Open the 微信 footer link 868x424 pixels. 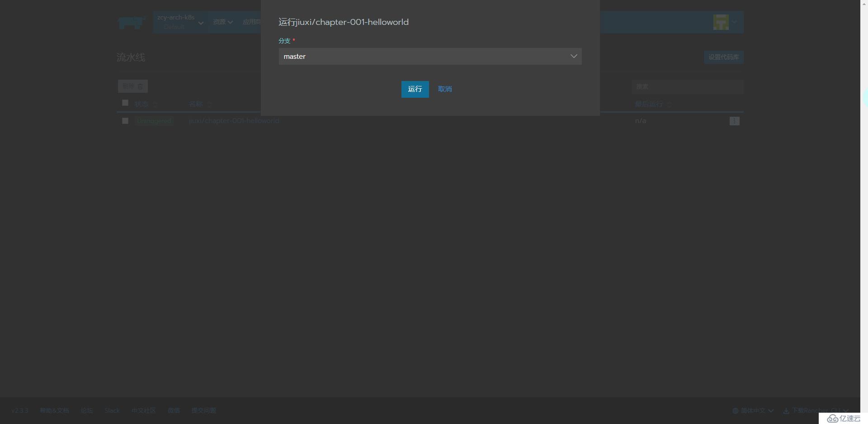pyautogui.click(x=174, y=410)
